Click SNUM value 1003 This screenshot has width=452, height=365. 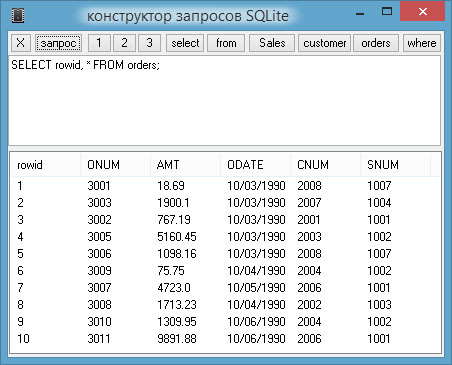click(379, 305)
